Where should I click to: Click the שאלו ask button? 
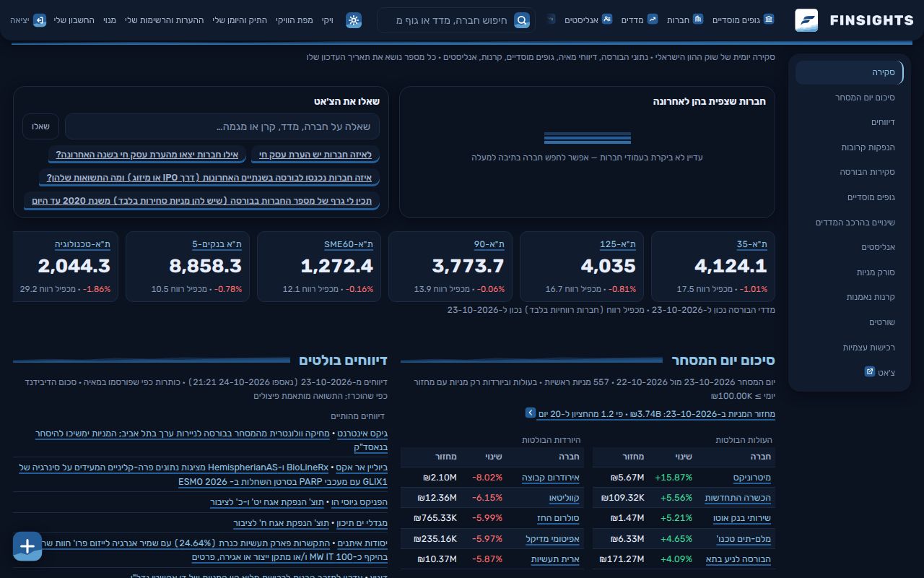tap(40, 126)
